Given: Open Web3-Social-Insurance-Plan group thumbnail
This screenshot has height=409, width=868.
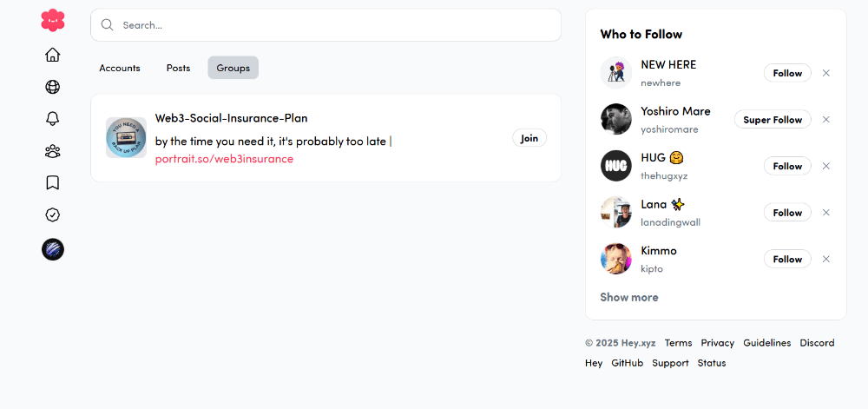Looking at the screenshot, I should click(126, 138).
